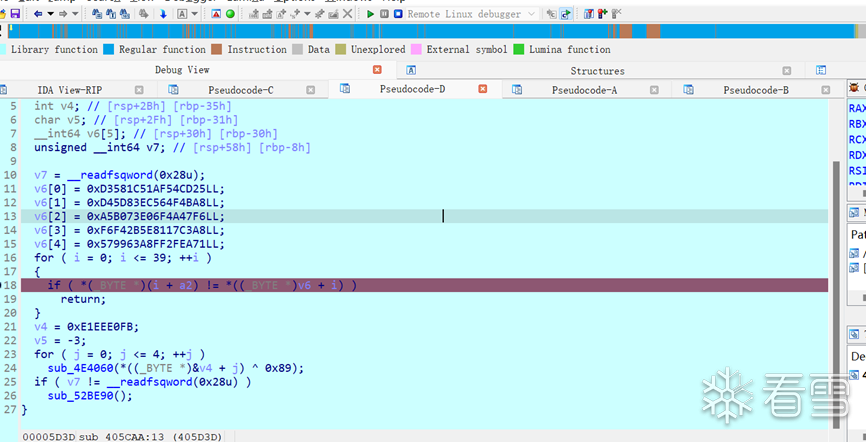
Task: Click the return statement on line 19
Action: point(83,299)
